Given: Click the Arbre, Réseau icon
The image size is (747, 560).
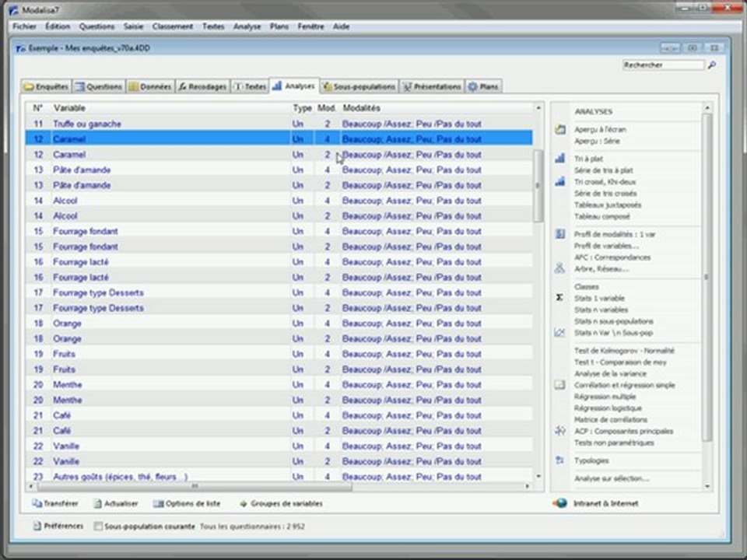Looking at the screenshot, I should point(559,268).
